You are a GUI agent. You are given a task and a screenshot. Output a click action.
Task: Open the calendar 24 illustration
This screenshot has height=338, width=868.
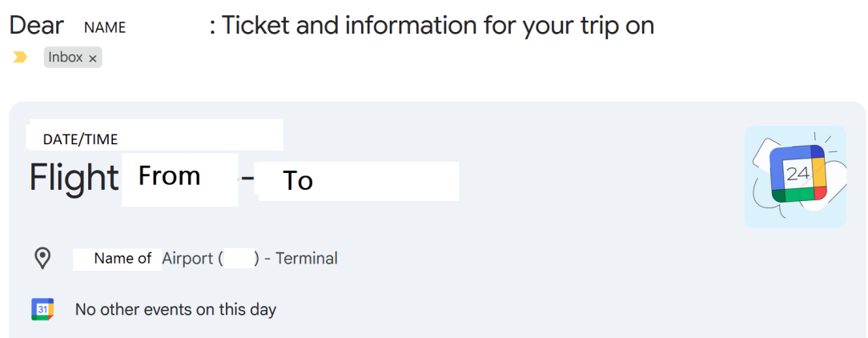pyautogui.click(x=795, y=176)
